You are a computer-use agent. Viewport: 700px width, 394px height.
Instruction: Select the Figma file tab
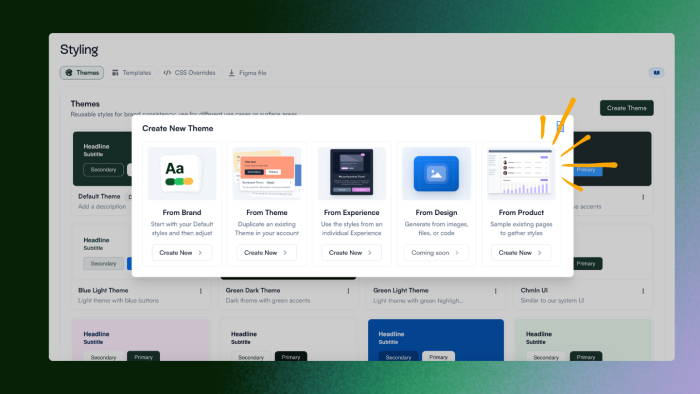247,73
